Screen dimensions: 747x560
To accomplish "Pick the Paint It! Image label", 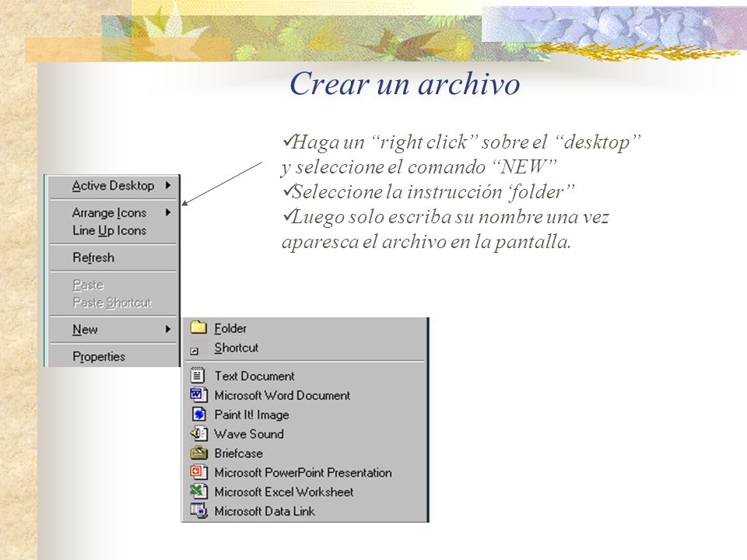I will coord(251,415).
